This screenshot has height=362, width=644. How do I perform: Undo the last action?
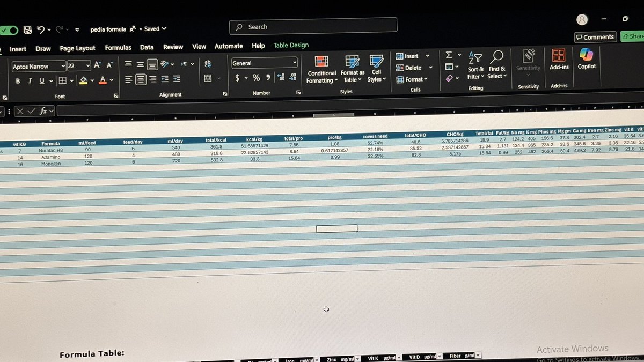click(x=41, y=30)
